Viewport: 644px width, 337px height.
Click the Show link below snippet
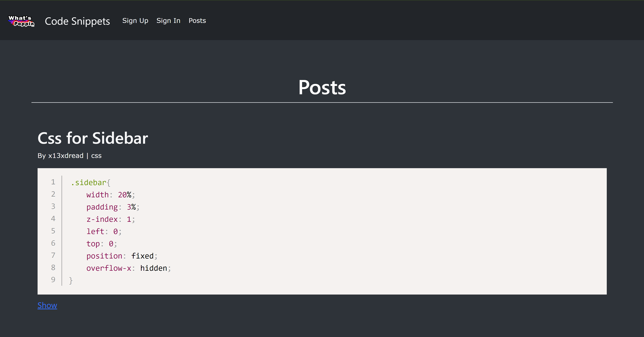[47, 305]
